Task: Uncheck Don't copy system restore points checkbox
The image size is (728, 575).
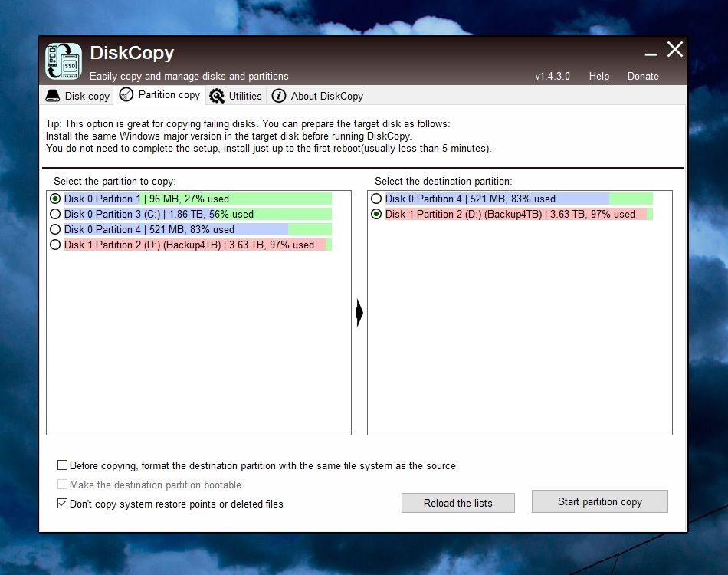Action: point(62,504)
